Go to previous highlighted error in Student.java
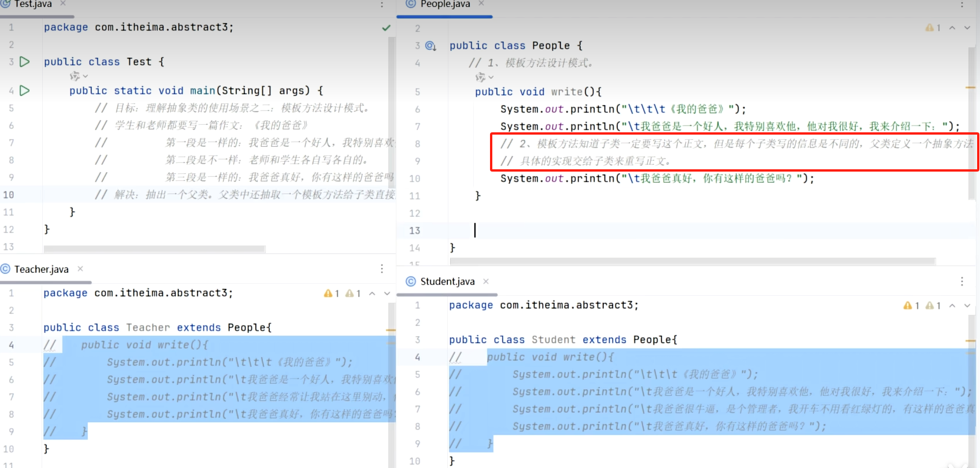The width and height of the screenshot is (980, 468). [952, 306]
